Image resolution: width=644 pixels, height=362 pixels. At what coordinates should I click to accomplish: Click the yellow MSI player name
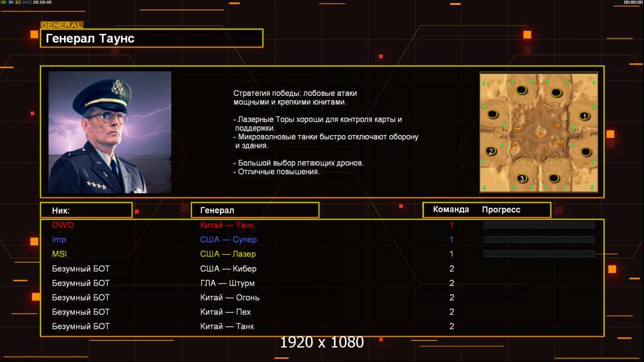pyautogui.click(x=59, y=254)
